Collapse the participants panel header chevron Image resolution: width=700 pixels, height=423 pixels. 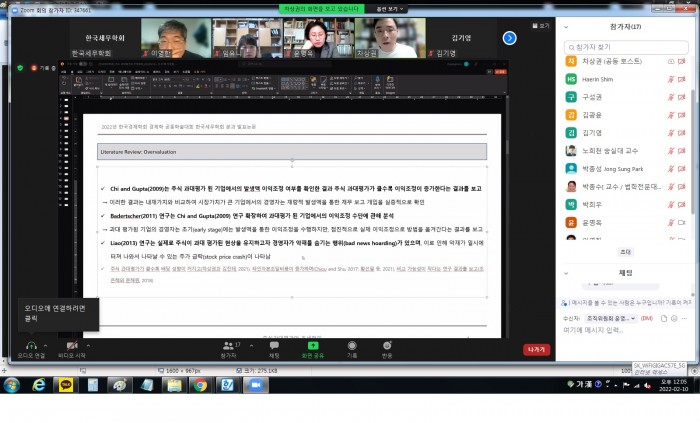pyautogui.click(x=567, y=28)
